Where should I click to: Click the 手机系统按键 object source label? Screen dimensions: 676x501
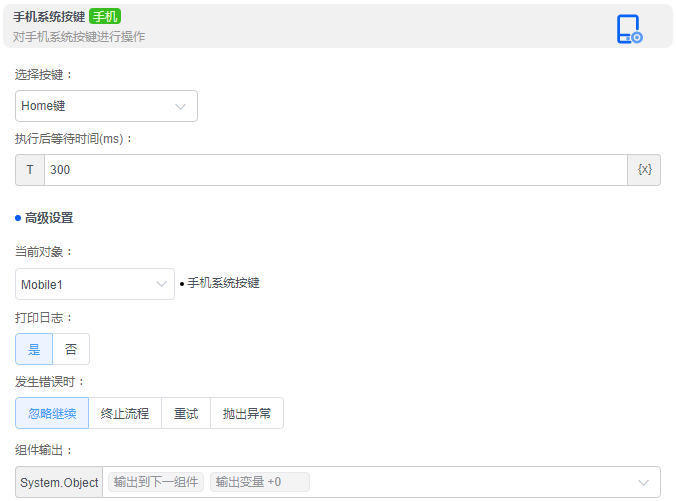(223, 283)
